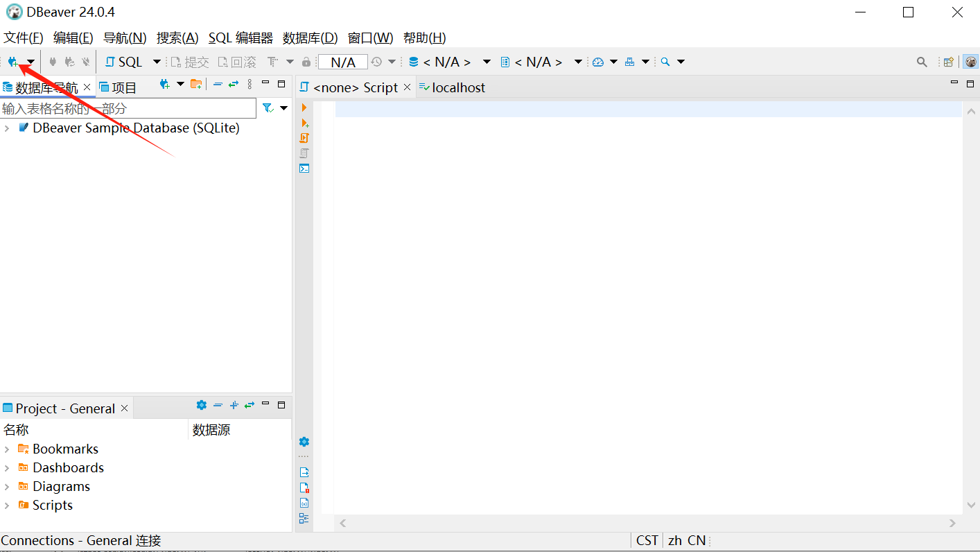
Task: Collapse all nodes in database navigator panel
Action: (x=218, y=84)
